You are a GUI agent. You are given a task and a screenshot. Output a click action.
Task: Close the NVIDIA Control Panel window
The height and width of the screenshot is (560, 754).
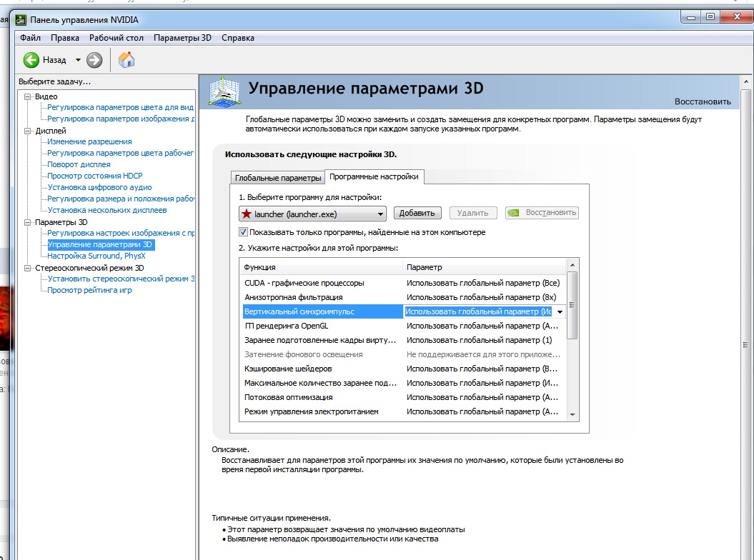(737, 17)
